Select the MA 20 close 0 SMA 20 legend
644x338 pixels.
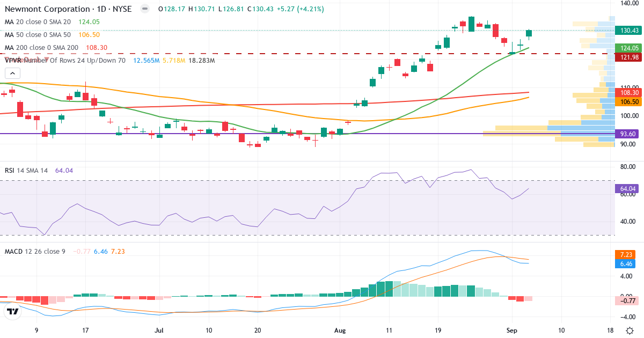pos(38,22)
